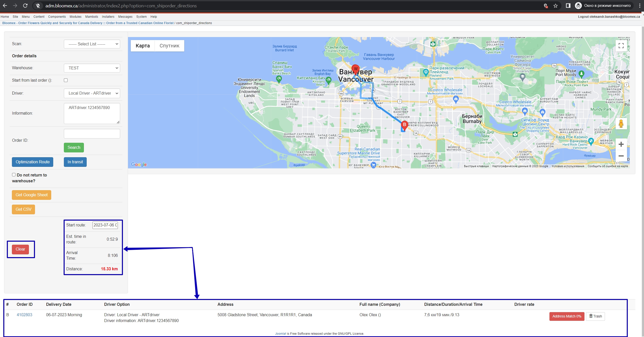Toggle fullscreen map view
The width and height of the screenshot is (644, 337).
(x=621, y=46)
